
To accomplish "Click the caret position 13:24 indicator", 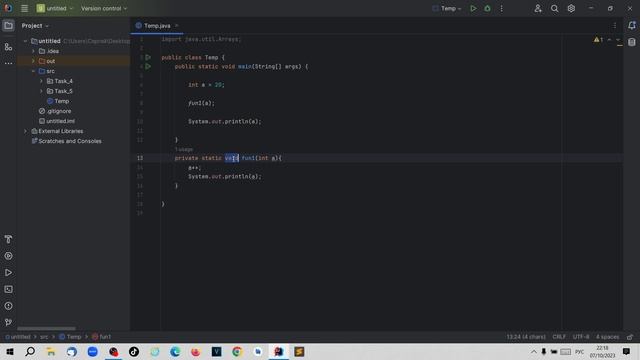I will click(x=526, y=337).
